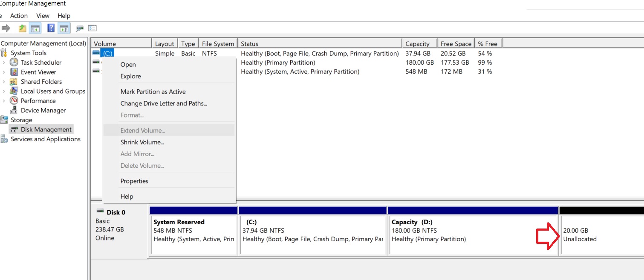
Task: Click the Local Users and Groups icon
Action: (14, 91)
